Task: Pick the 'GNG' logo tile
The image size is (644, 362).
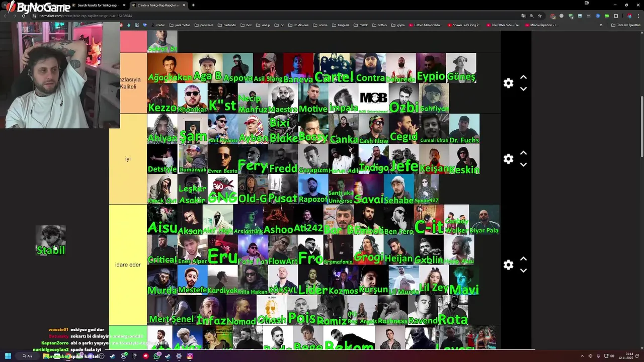Action: click(x=222, y=189)
